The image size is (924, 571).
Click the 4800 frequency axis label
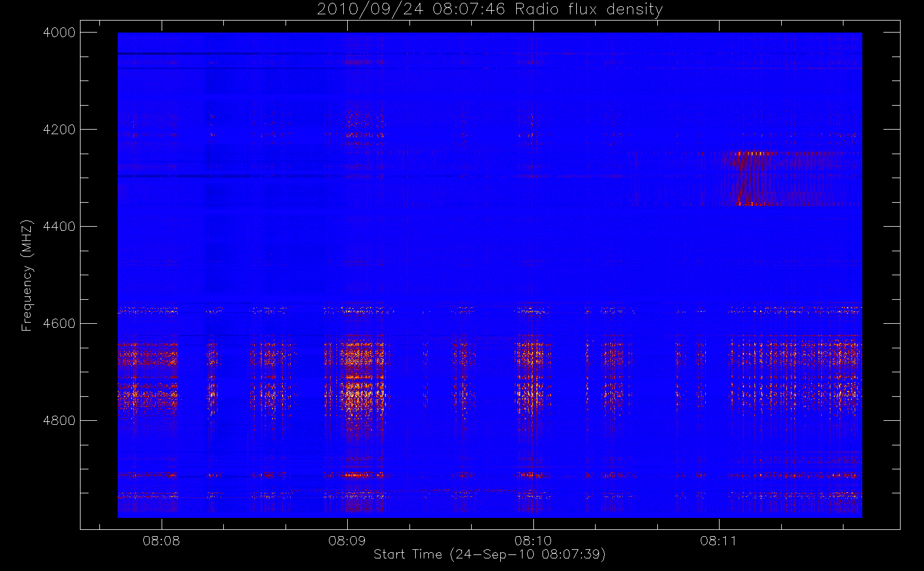pyautogui.click(x=59, y=421)
